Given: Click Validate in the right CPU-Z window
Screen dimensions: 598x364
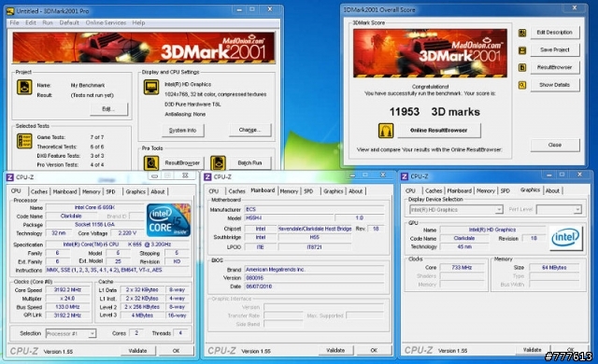Looking at the screenshot, I should (533, 349).
